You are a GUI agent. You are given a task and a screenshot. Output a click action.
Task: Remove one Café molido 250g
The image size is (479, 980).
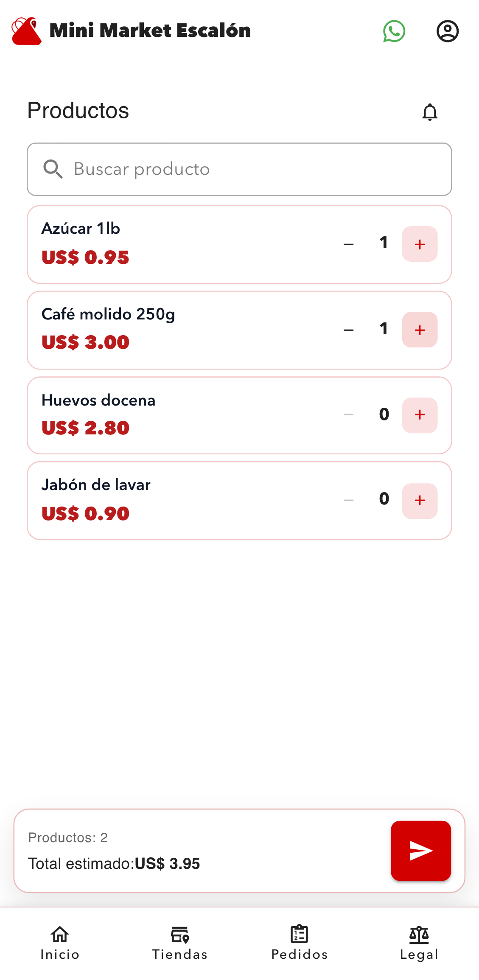pos(349,330)
